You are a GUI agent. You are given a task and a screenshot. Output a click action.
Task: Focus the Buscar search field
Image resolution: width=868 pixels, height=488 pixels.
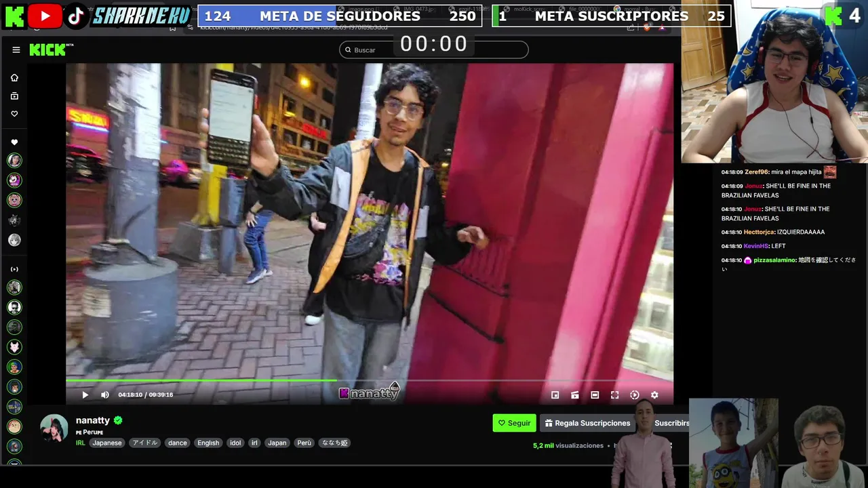434,49
